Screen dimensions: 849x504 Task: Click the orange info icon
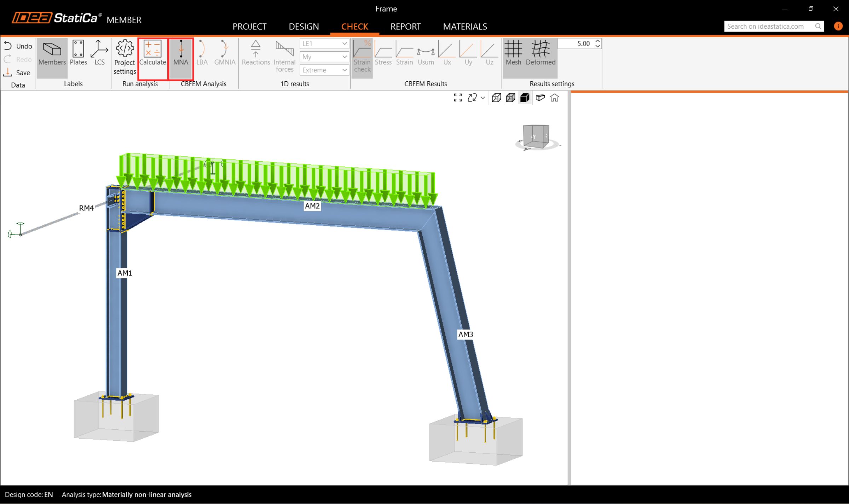click(838, 26)
